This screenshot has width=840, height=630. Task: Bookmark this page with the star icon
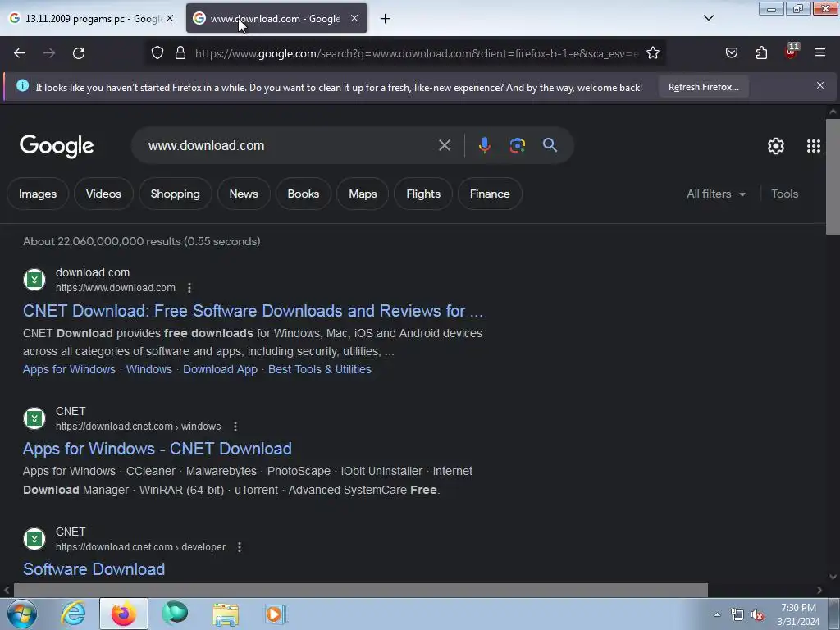pos(652,53)
